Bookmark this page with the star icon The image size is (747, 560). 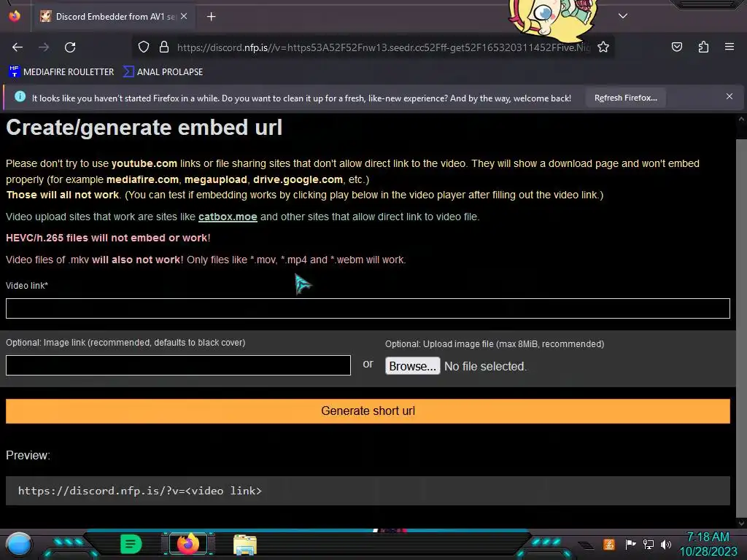click(603, 47)
